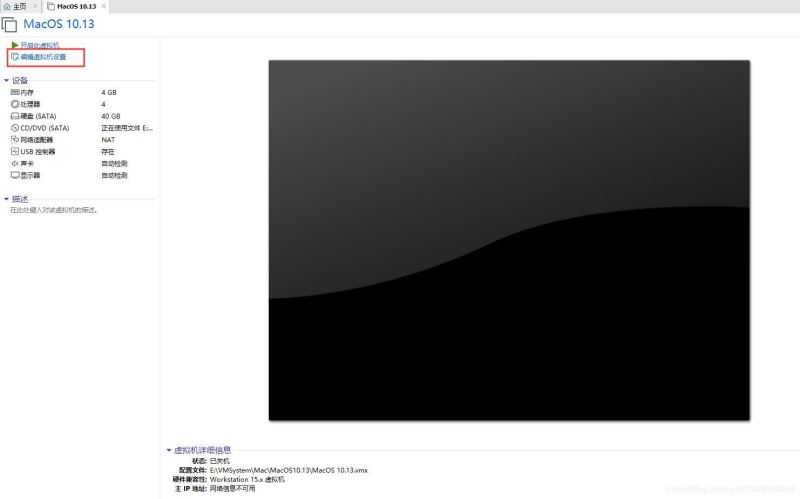
Task: Click the 处理器 processor device icon
Action: (15, 104)
